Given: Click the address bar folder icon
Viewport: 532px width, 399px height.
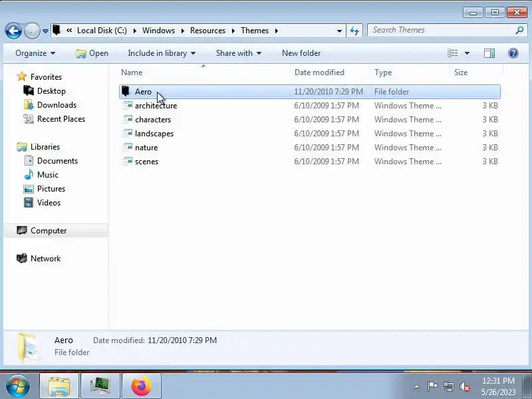Looking at the screenshot, I should [57, 30].
